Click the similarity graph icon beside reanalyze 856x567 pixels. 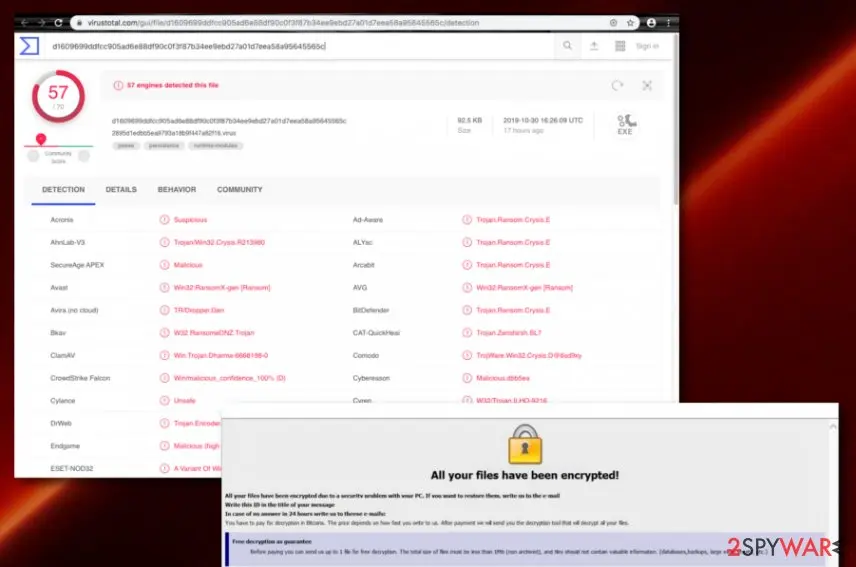pos(647,86)
